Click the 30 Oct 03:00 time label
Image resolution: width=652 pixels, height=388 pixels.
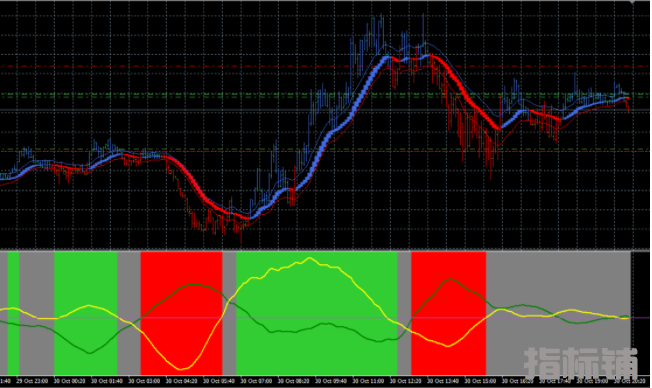pos(144,381)
